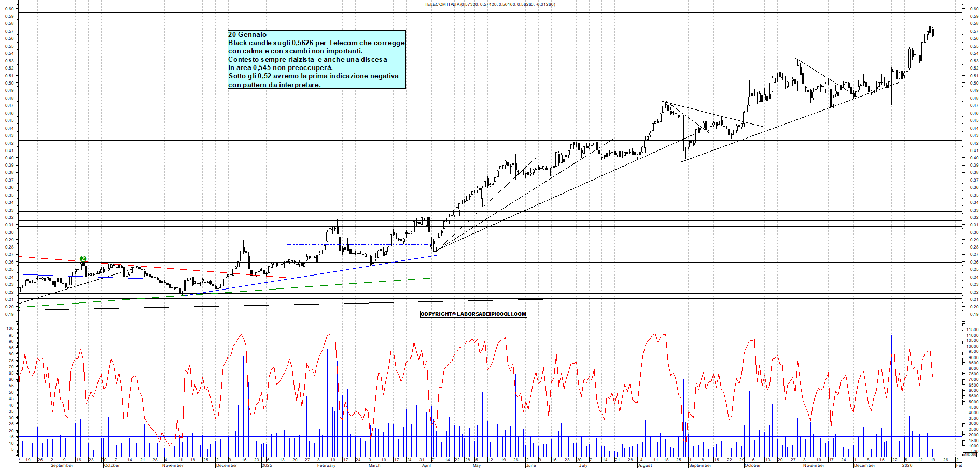The width and height of the screenshot is (980, 468).
Task: Click the 2025 label on the timeline
Action: coord(266,466)
